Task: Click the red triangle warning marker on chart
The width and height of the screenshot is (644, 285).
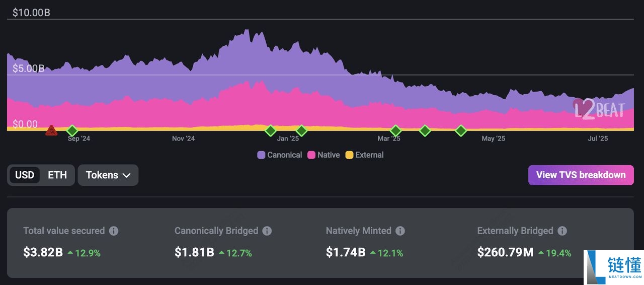Action: click(51, 131)
